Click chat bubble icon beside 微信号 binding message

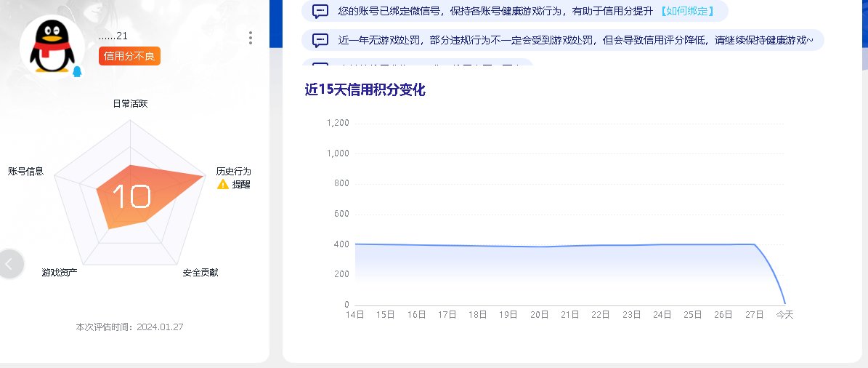[320, 12]
